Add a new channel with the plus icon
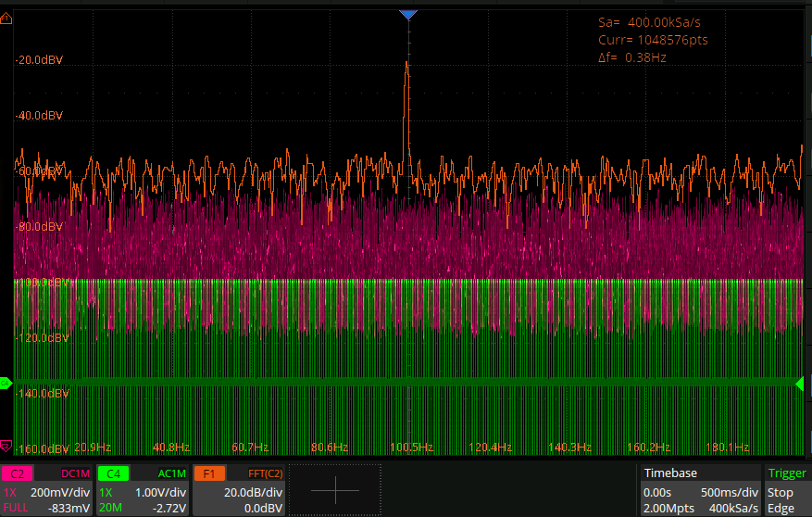Viewport: 812px width, 517px height. click(x=333, y=490)
